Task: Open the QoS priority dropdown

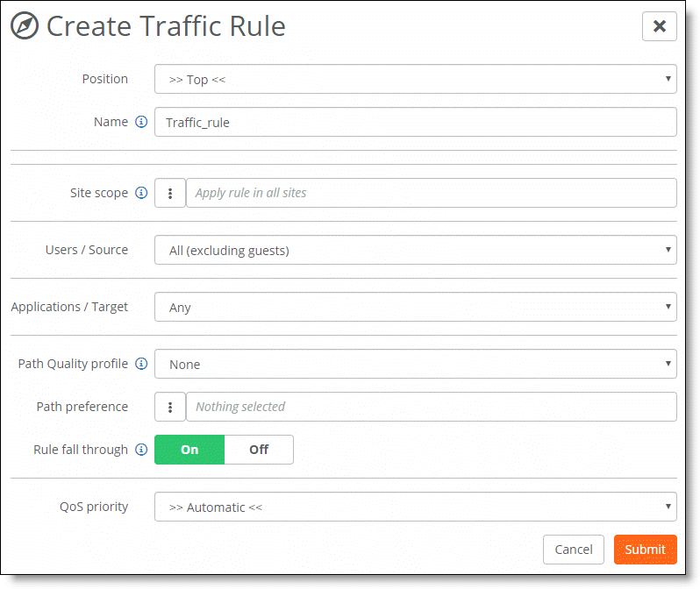Action: coord(416,507)
